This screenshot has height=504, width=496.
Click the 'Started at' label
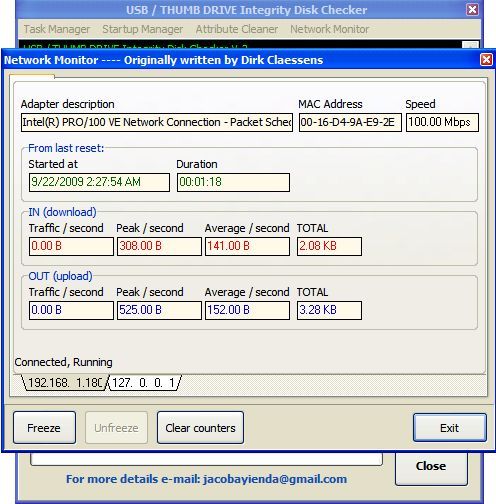tap(53, 164)
